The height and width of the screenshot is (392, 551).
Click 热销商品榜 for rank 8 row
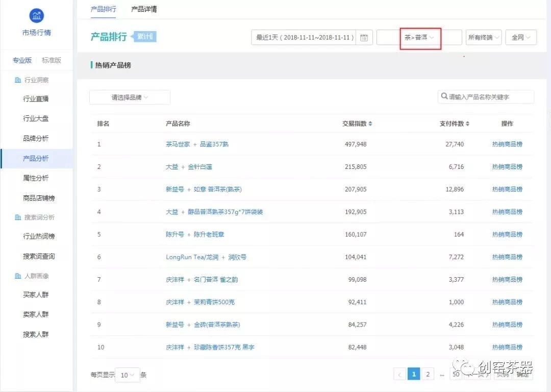pos(507,302)
